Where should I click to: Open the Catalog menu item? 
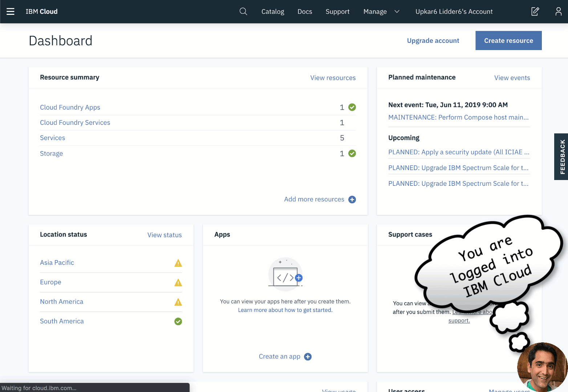(x=273, y=12)
